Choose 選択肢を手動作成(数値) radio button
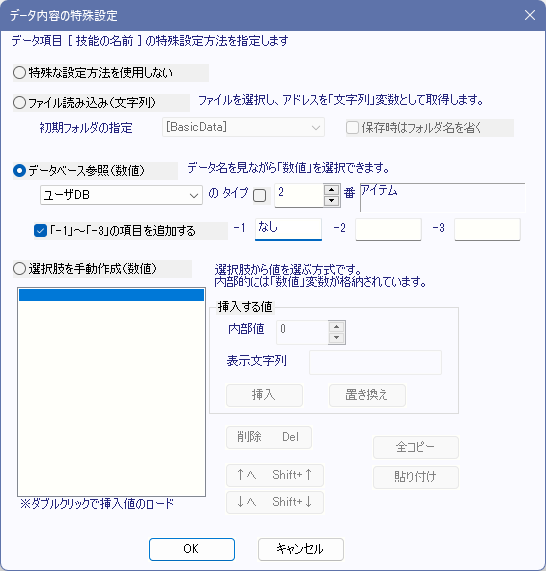This screenshot has height=571, width=546. [20, 269]
